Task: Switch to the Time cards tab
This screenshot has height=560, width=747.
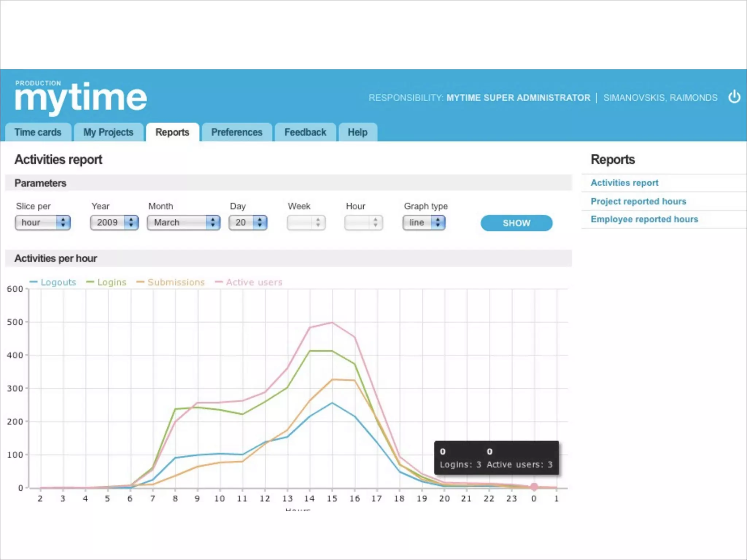Action: (x=38, y=132)
